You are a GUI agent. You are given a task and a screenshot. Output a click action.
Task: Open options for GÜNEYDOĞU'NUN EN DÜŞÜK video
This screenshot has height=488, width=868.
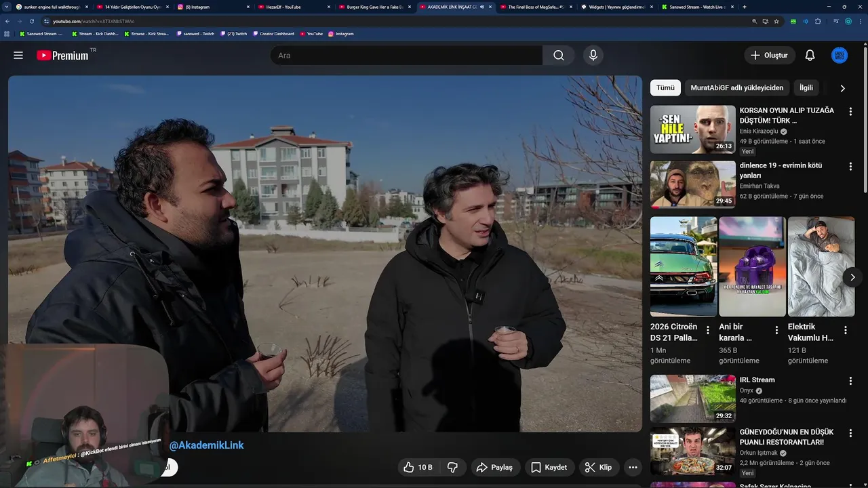tap(850, 433)
